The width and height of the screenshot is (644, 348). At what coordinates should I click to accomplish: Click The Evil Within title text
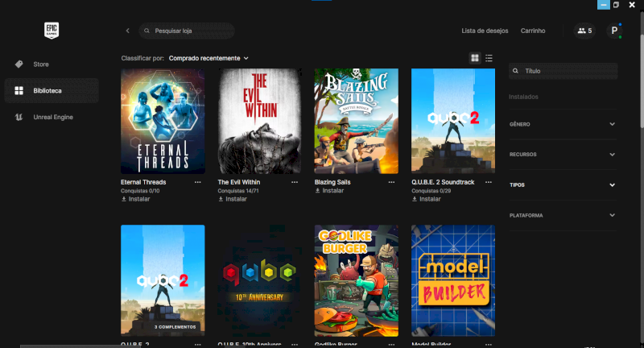pyautogui.click(x=239, y=182)
